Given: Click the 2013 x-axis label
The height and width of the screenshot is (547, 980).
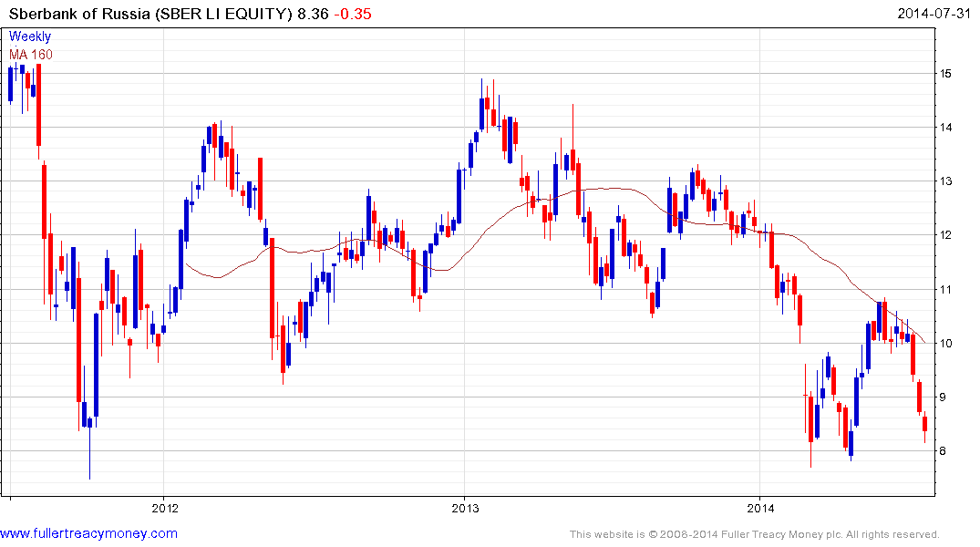Looking at the screenshot, I should pyautogui.click(x=465, y=508).
